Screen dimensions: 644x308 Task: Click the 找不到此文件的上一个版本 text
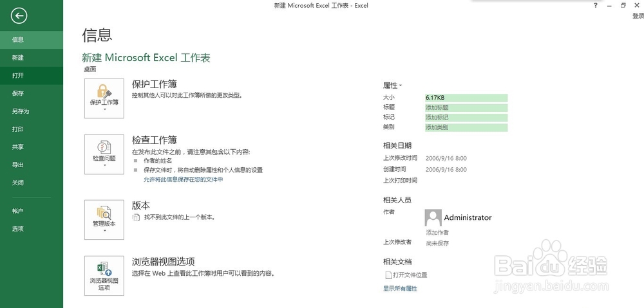coord(180,217)
